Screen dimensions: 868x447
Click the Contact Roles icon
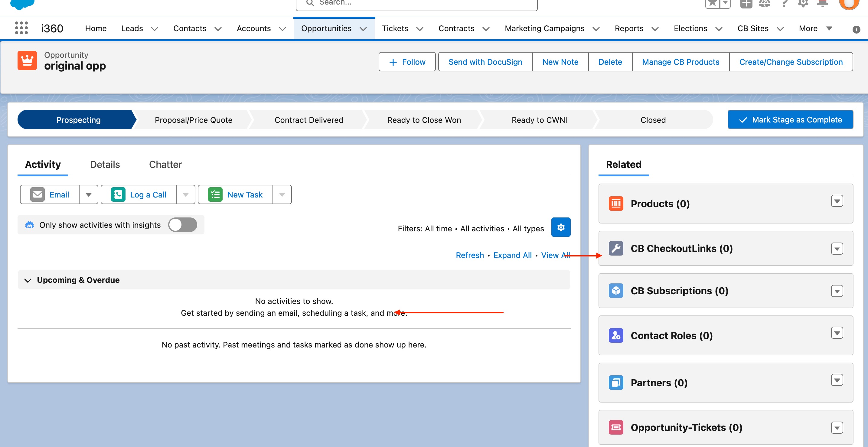click(x=616, y=335)
